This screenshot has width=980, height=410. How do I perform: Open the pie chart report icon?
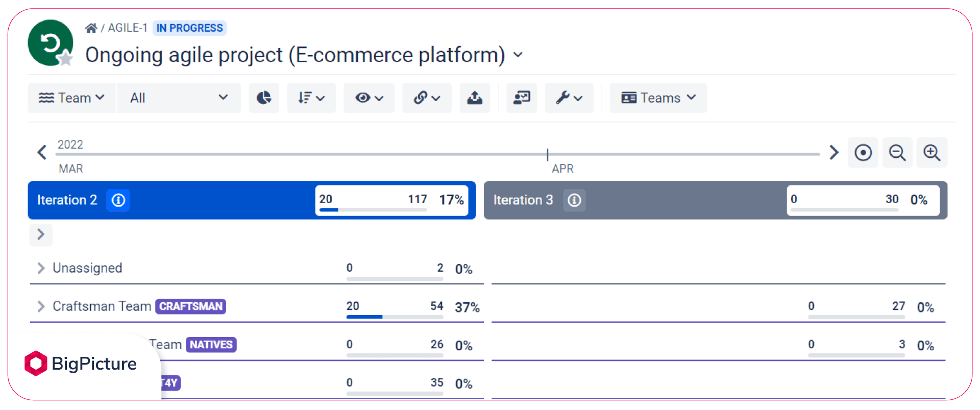[x=264, y=98]
